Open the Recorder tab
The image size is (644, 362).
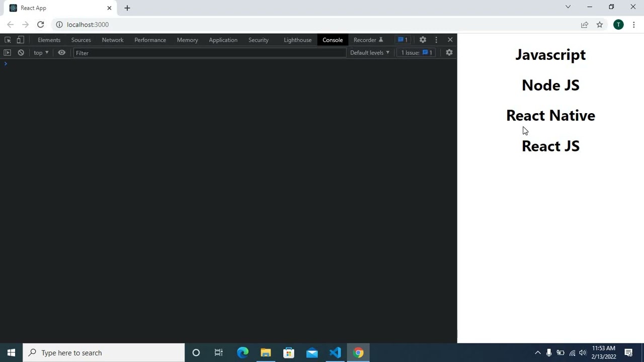(368, 40)
